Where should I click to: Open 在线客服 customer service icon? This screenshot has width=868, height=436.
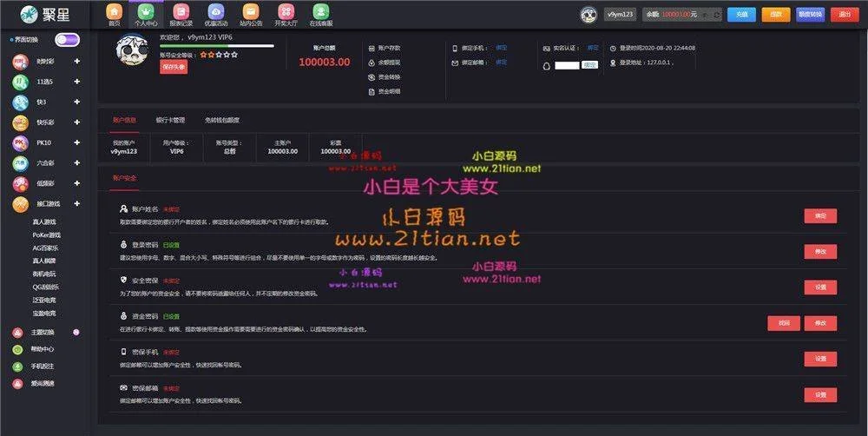tap(321, 12)
